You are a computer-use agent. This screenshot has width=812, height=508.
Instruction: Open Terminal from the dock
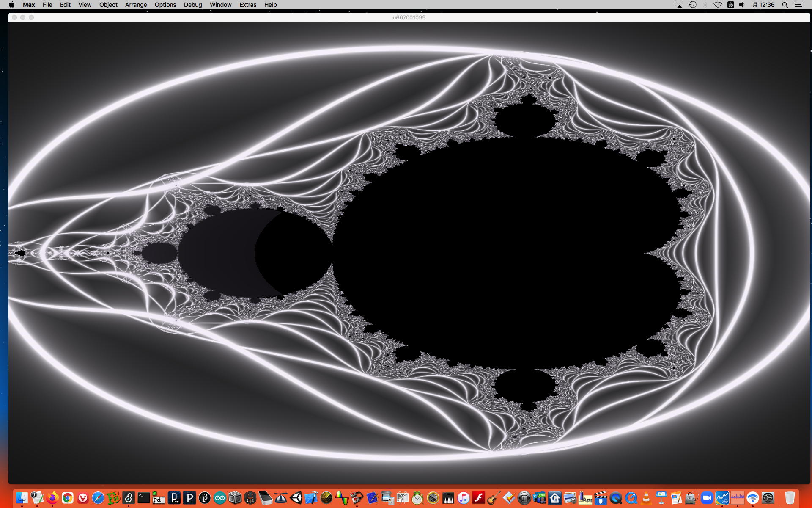(144, 498)
